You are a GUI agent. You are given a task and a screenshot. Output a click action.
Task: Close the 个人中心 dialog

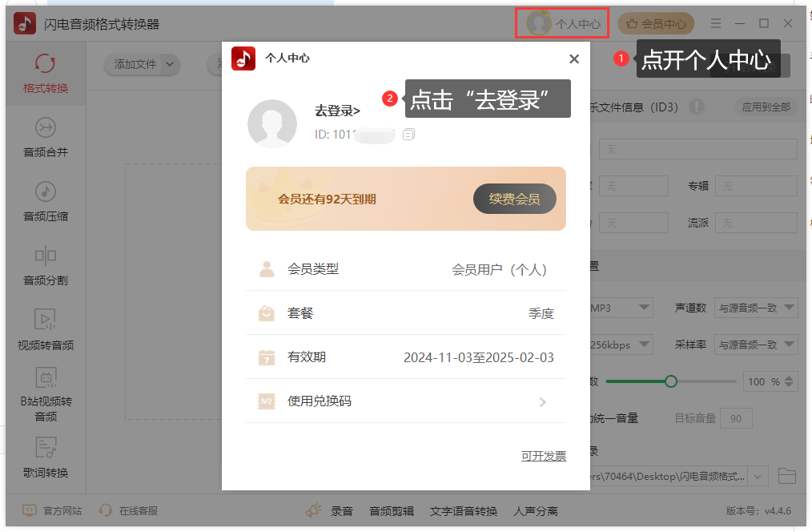(x=574, y=59)
